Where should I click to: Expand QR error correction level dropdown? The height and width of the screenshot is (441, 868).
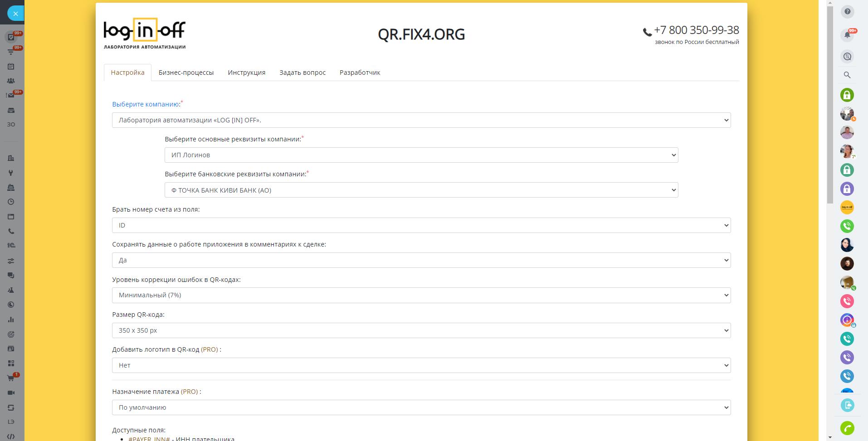[421, 295]
